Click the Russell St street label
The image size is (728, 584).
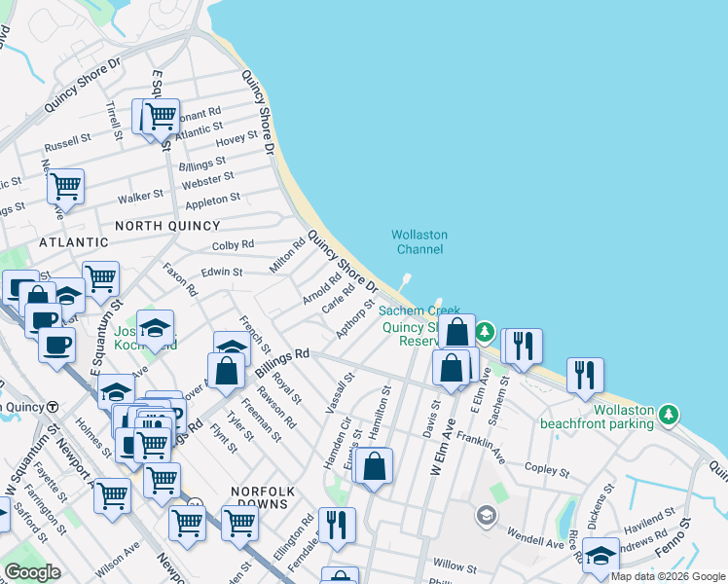pyautogui.click(x=68, y=142)
